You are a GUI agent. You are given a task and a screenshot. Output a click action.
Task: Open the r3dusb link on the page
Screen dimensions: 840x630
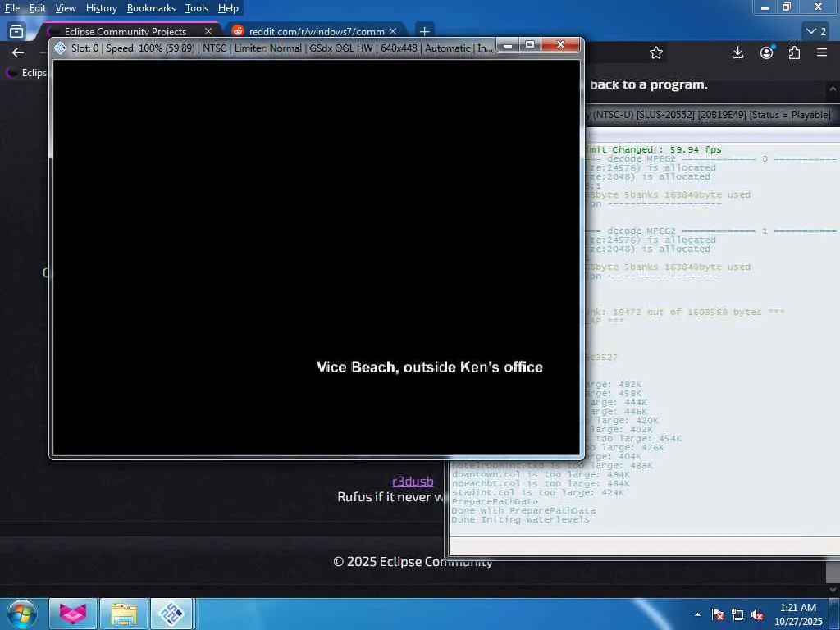click(413, 481)
